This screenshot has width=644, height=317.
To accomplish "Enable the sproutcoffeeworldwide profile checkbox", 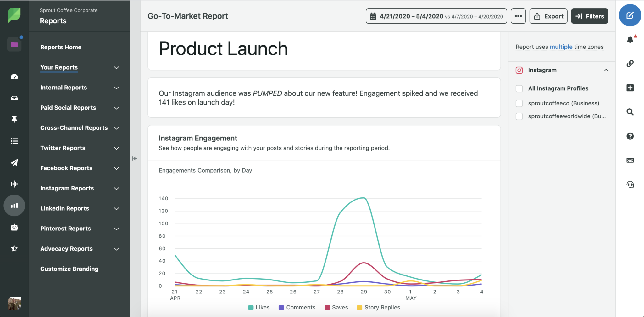I will click(x=519, y=116).
